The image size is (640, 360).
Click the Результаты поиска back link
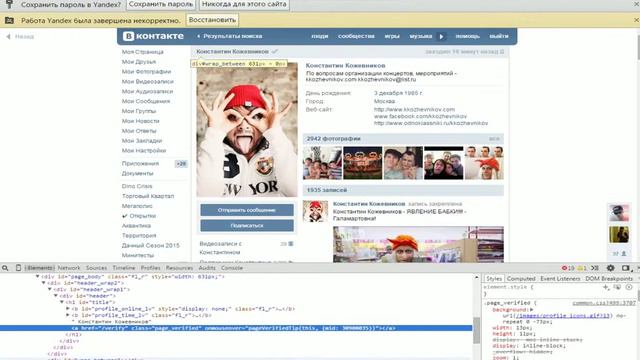[229, 36]
